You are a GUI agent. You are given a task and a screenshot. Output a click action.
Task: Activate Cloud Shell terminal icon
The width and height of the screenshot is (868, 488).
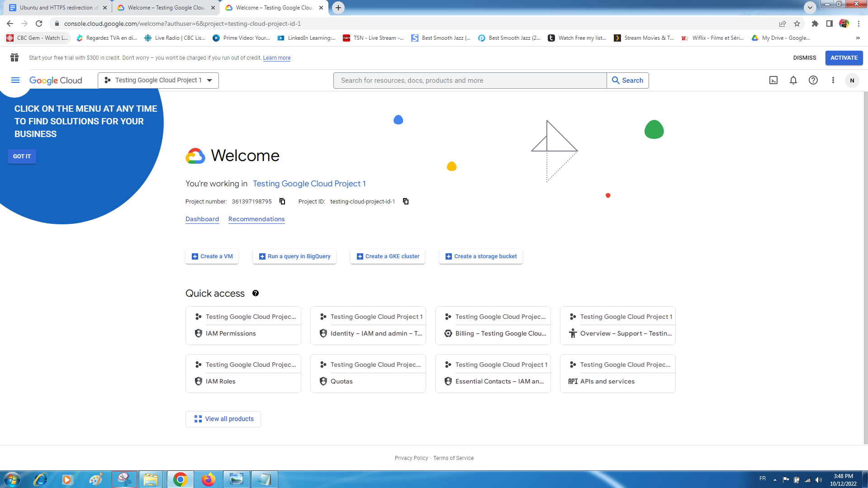773,80
